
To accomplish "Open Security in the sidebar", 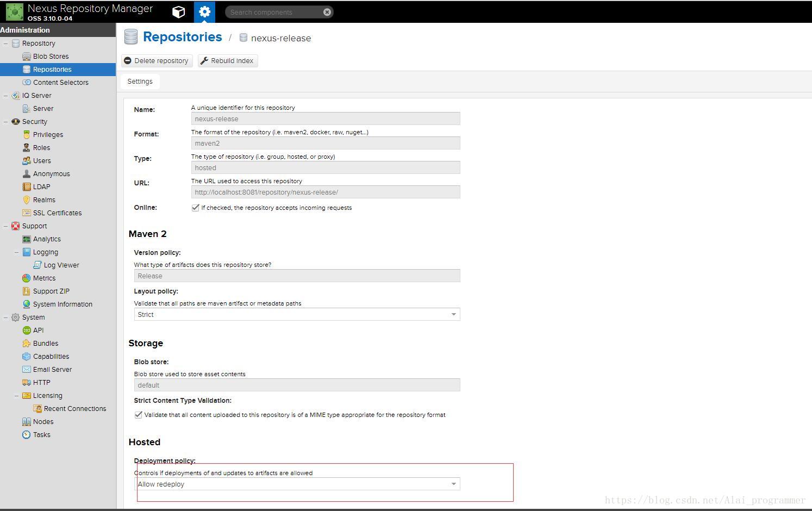I will coord(34,122).
